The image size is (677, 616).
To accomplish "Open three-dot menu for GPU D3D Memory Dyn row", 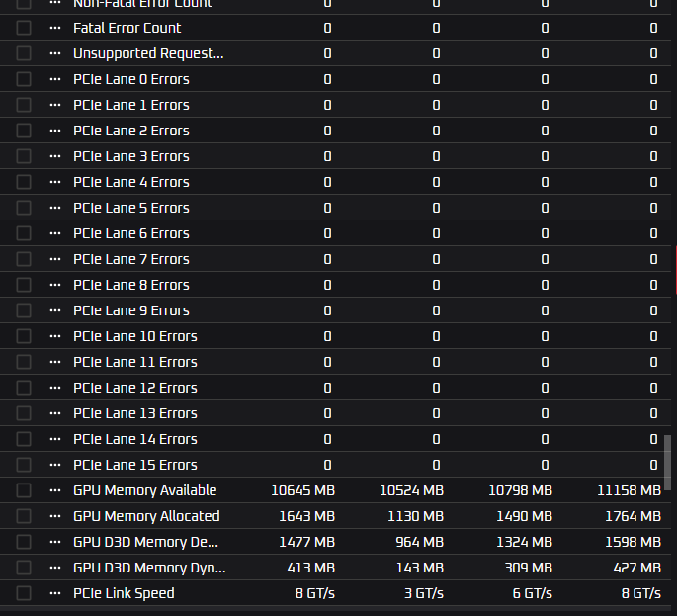I will (x=54, y=568).
